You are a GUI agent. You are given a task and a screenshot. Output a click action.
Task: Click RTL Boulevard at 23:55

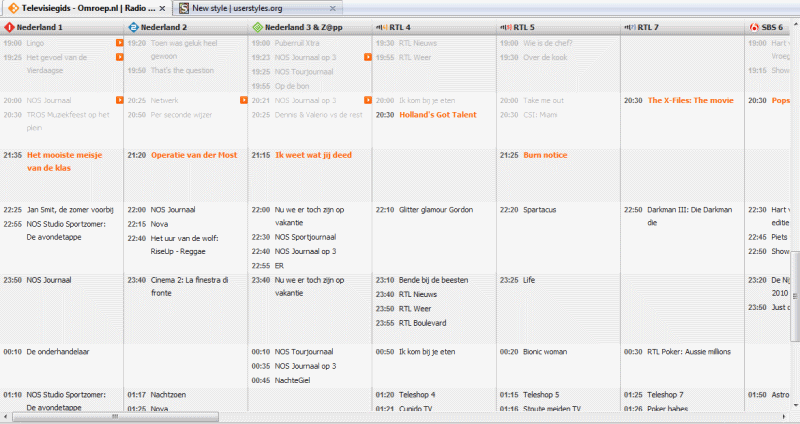point(422,323)
